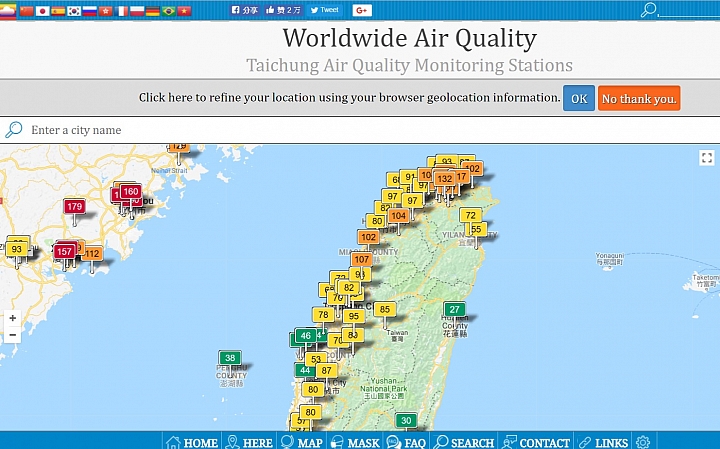Switch language with the Hong Kong flag
Image resolution: width=720 pixels, height=449 pixels.
click(106, 11)
